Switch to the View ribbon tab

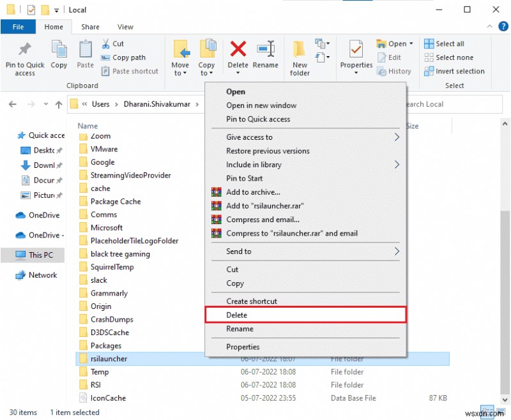[125, 27]
